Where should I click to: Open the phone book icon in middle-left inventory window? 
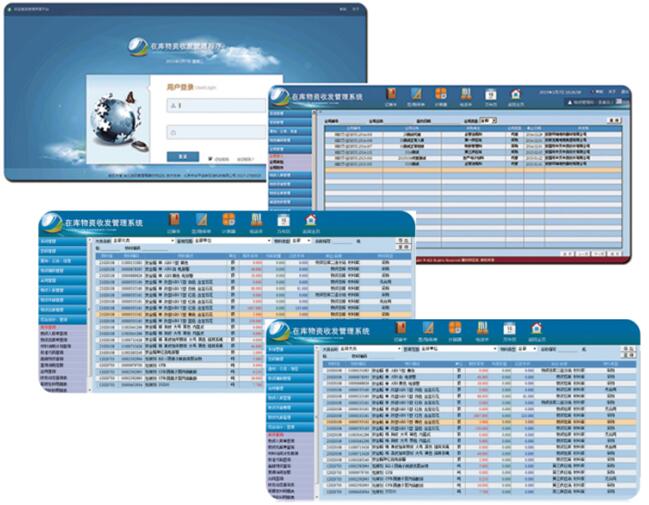coord(256,220)
